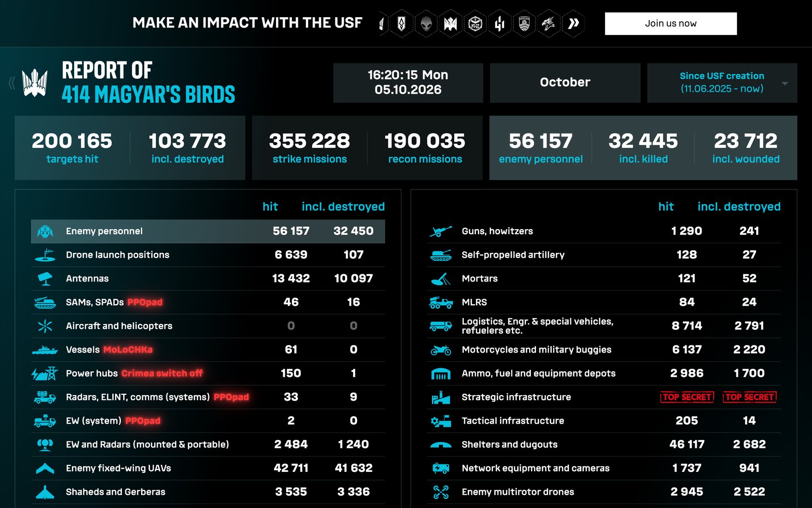Viewport: 812px width, 508px height.
Task: Click the '355 228 strike missions' statistic
Action: point(310,148)
